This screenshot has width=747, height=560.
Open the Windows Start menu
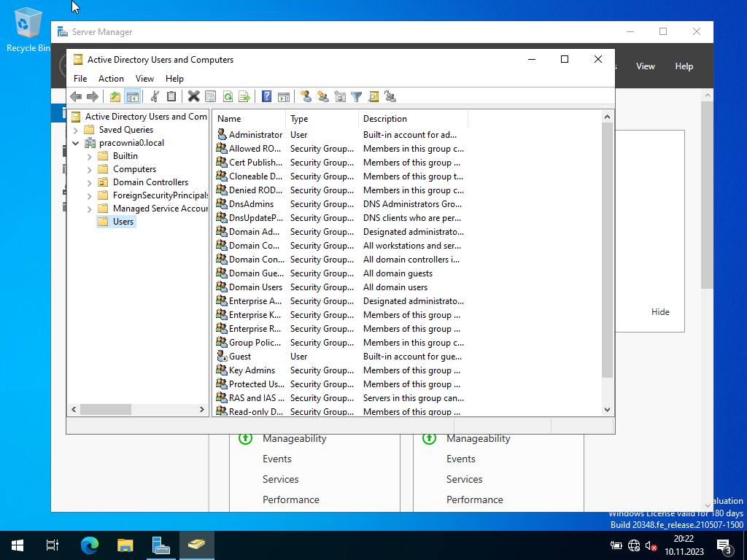pos(18,545)
